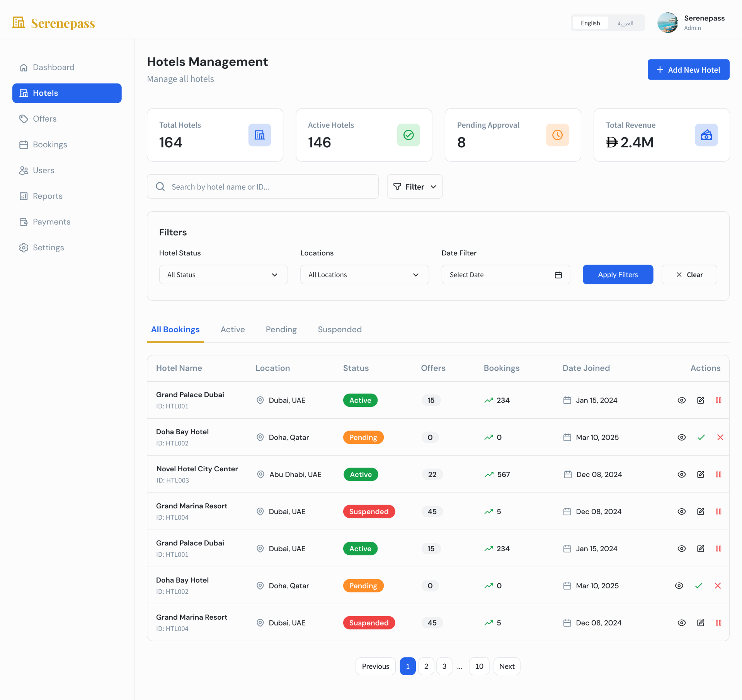Open the Select Date picker field
The image size is (742, 700).
pyautogui.click(x=505, y=275)
